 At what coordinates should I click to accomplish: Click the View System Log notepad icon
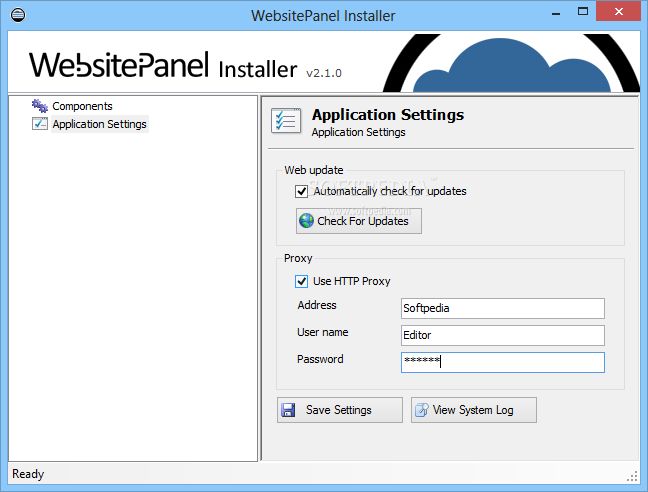(x=421, y=410)
